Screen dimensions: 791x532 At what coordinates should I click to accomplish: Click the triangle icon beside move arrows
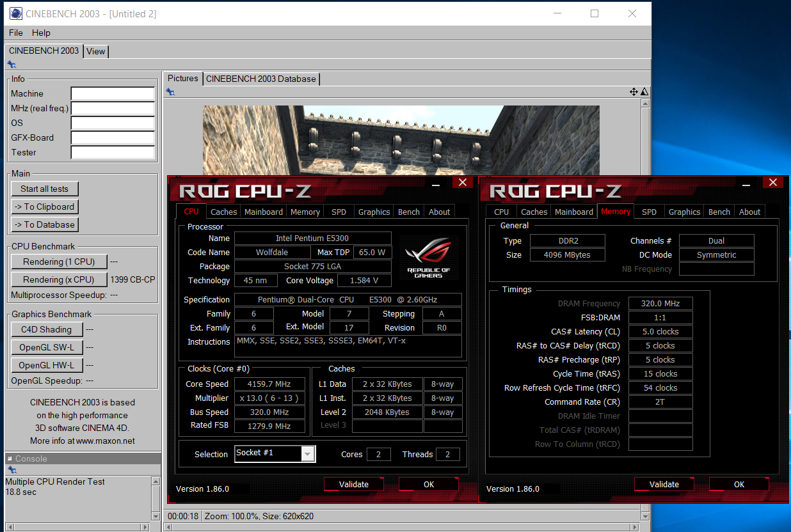tap(644, 92)
